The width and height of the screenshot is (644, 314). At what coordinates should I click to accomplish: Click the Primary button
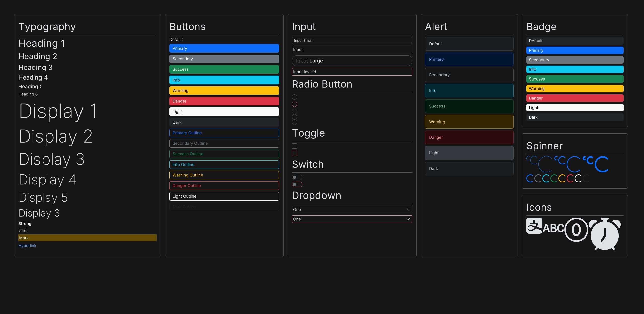tap(224, 48)
